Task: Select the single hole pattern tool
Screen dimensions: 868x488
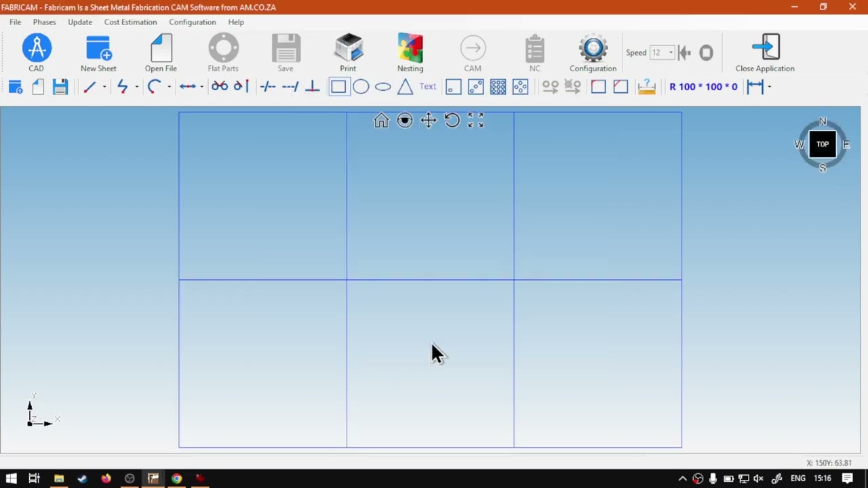Action: click(454, 87)
